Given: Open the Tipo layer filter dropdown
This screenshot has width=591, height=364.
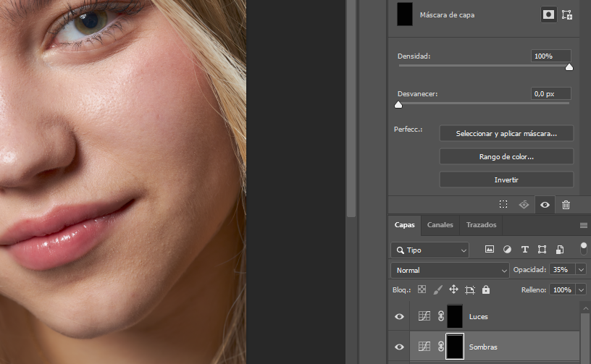Looking at the screenshot, I should coord(429,250).
